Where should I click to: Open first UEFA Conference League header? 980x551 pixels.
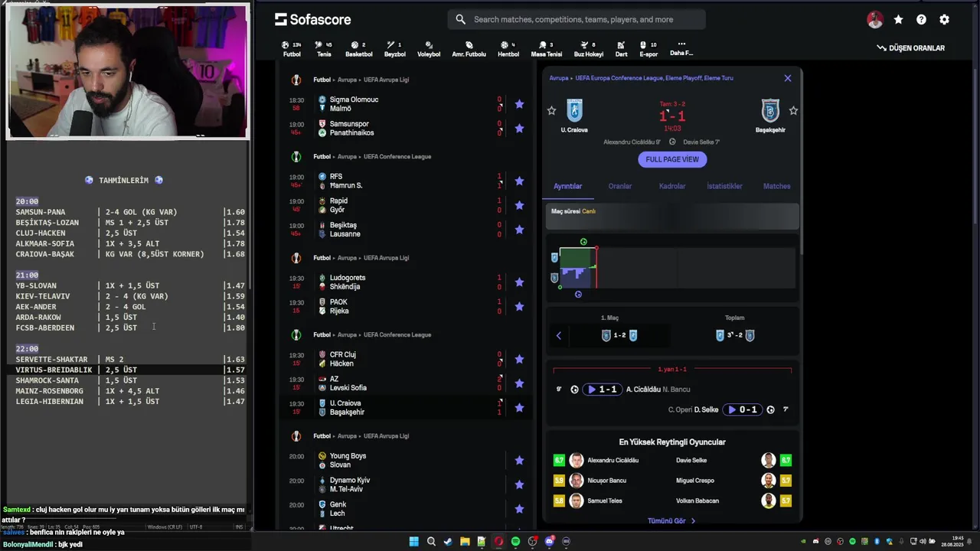[397, 156]
